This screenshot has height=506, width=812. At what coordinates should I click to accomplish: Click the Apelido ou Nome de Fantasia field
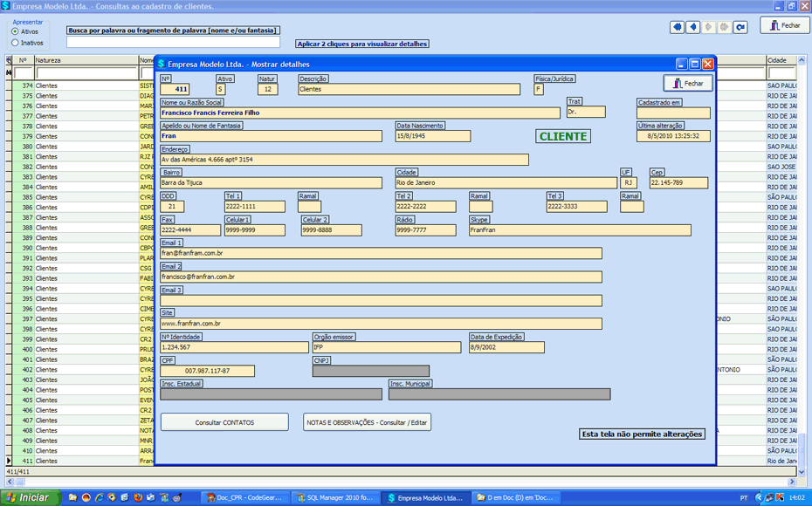(271, 136)
